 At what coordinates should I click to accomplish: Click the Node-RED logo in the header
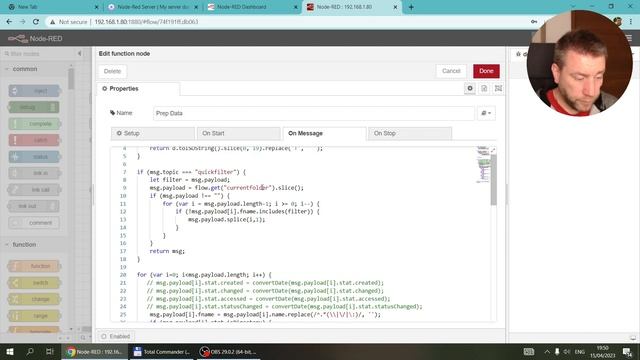point(35,38)
